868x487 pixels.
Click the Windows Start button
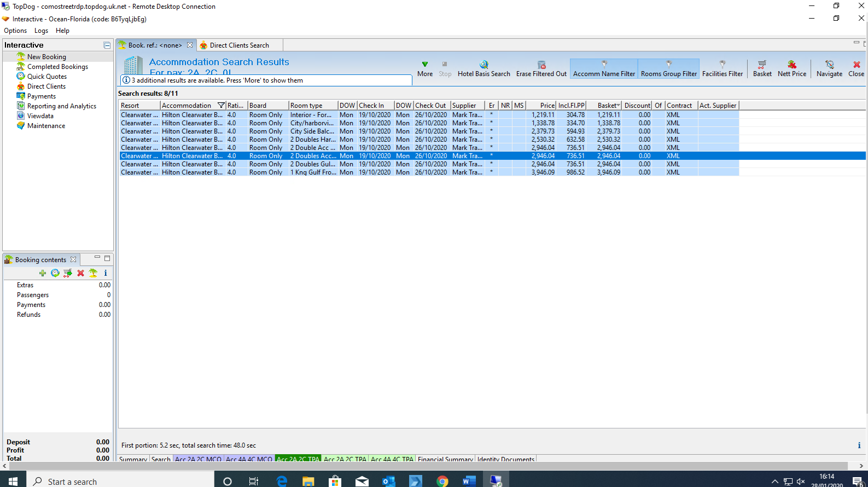click(x=13, y=481)
